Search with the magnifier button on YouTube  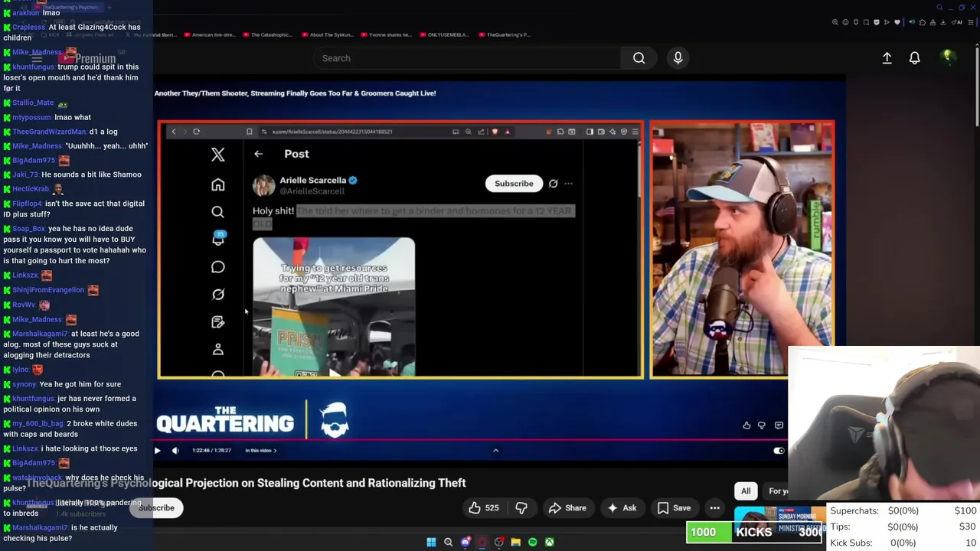click(x=639, y=58)
